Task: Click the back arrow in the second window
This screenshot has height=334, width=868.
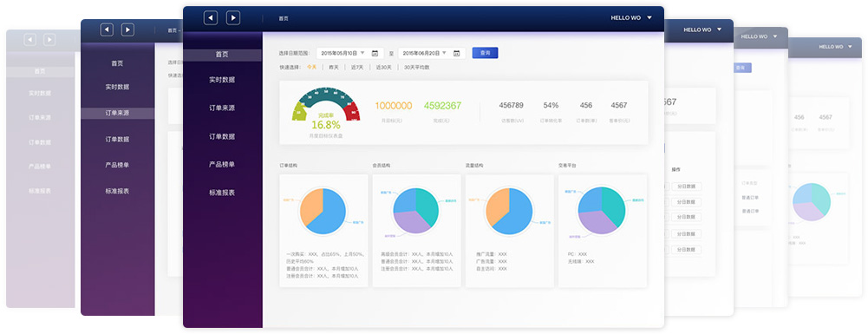Action: click(107, 29)
